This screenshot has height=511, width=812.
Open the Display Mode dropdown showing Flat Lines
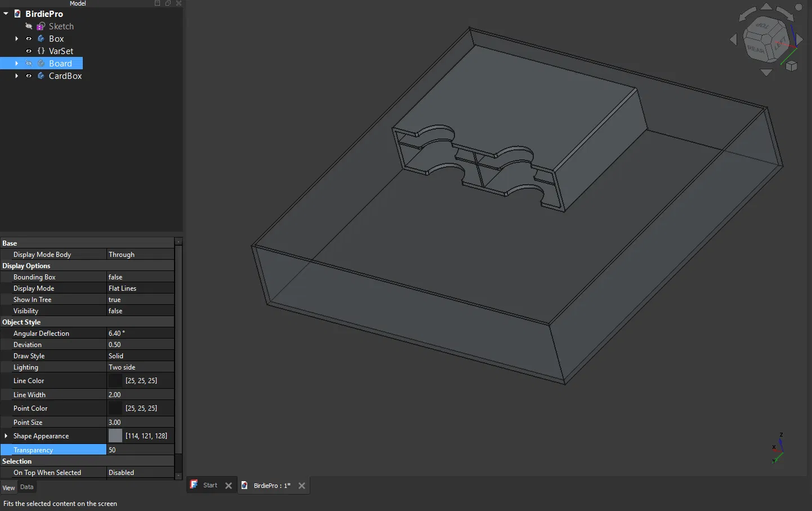[140, 288]
